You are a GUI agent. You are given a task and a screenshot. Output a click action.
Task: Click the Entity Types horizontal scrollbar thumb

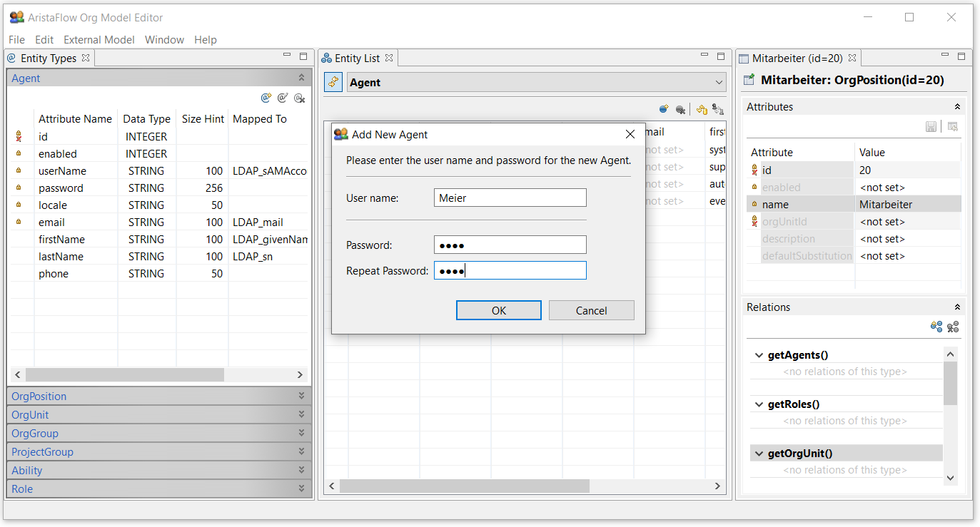click(x=125, y=374)
